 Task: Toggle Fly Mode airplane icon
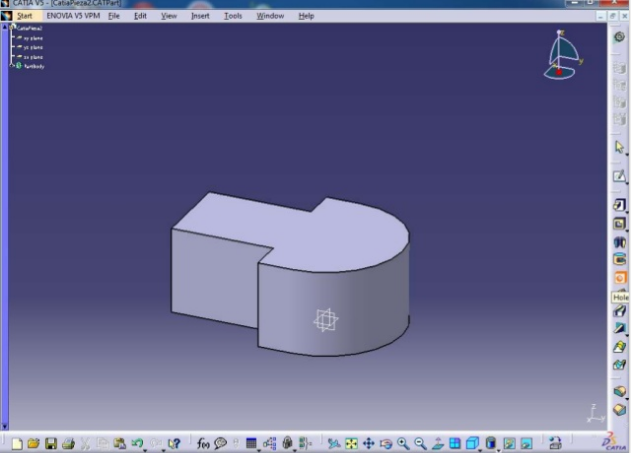(334, 443)
